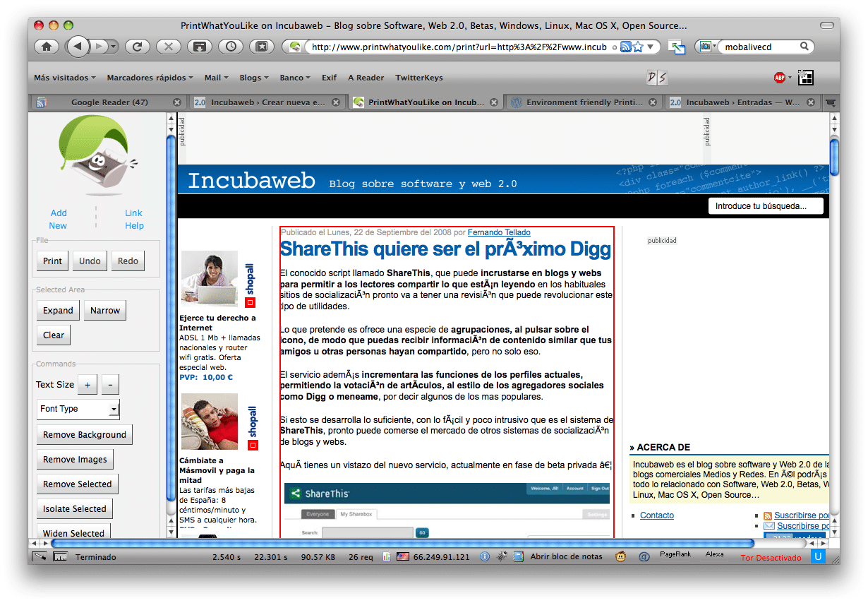
Task: Focus the Introduce tu búsqueda search field
Action: (x=766, y=206)
